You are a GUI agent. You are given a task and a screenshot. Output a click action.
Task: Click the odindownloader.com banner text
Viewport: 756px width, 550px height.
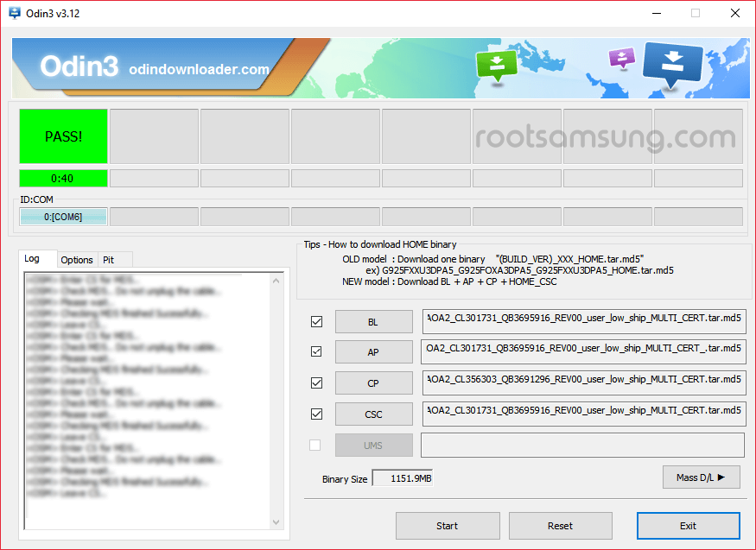(x=199, y=69)
